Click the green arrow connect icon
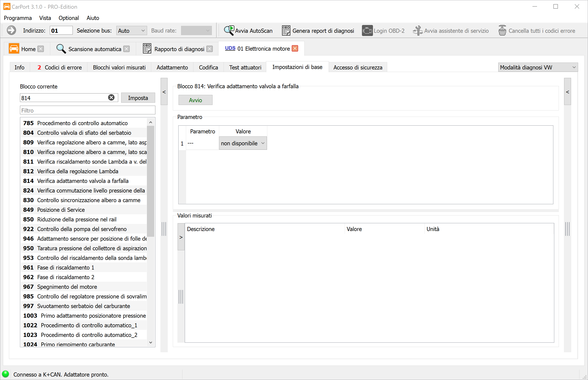This screenshot has width=588, height=380. [x=11, y=31]
